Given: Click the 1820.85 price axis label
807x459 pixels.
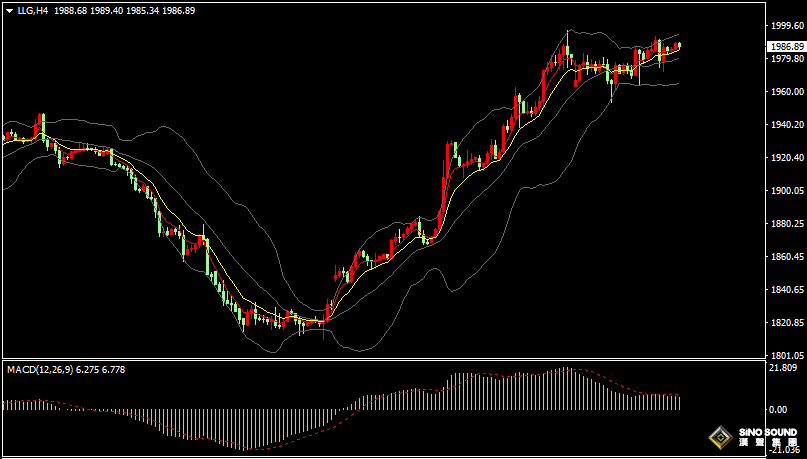Looking at the screenshot, I should pos(785,322).
